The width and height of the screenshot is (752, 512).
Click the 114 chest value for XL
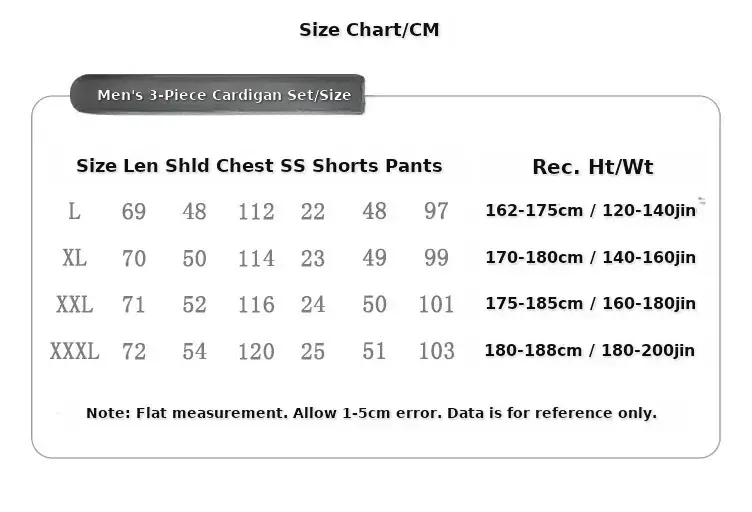pyautogui.click(x=256, y=258)
